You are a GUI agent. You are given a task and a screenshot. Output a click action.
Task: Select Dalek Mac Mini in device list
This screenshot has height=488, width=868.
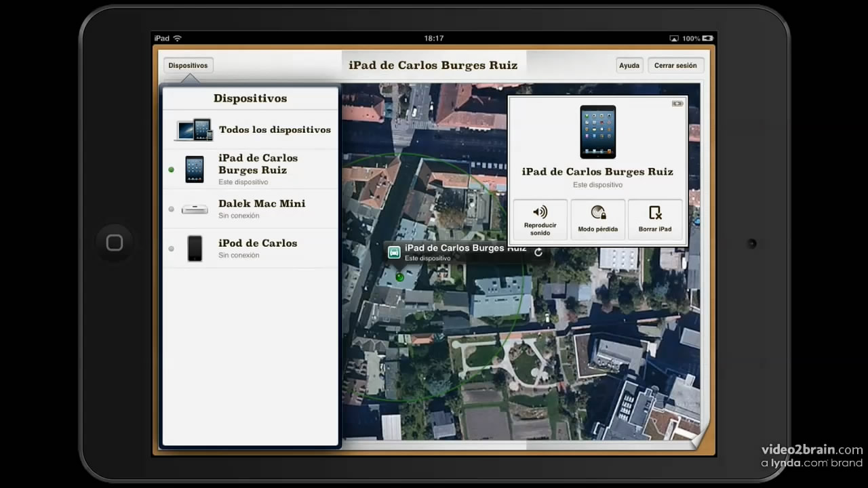pyautogui.click(x=250, y=209)
